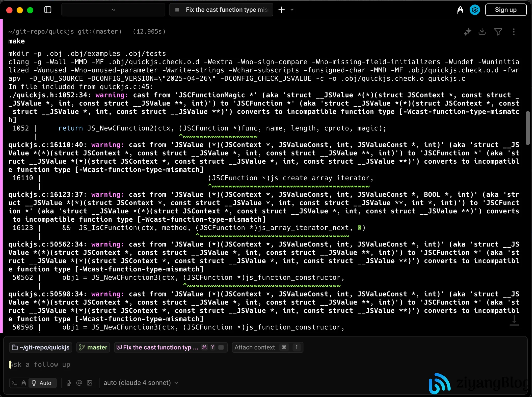Click the Sign up button
Viewport: 532px width, 397px height.
[x=506, y=10]
